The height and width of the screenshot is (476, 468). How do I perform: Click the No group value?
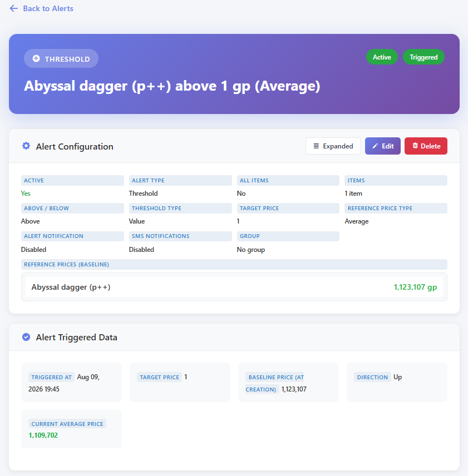pos(251,250)
